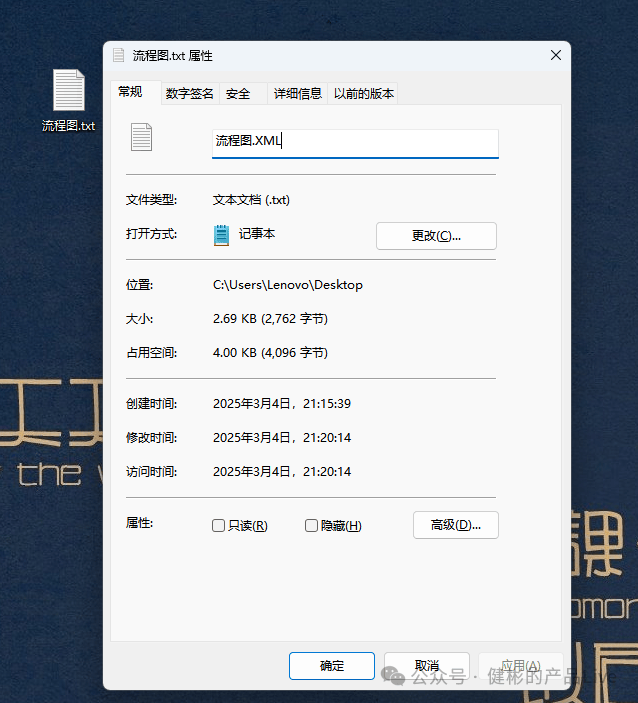Enable the 只读(R) checkbox

(218, 525)
